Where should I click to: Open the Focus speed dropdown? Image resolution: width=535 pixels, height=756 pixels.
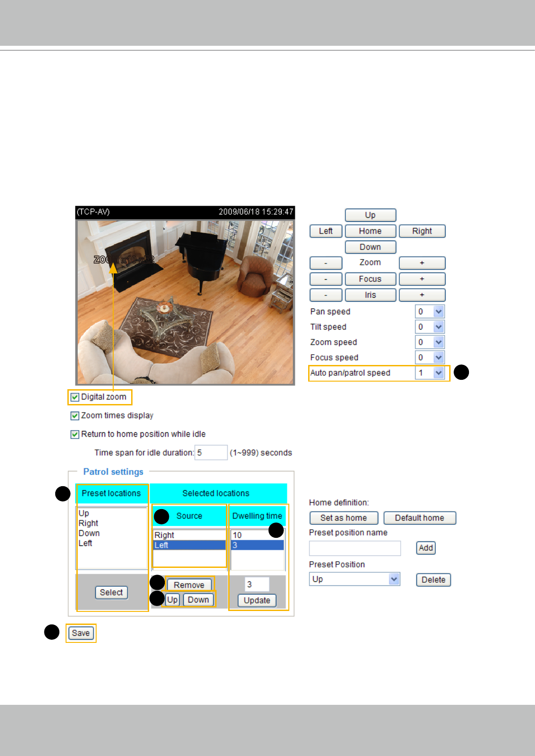pyautogui.click(x=430, y=357)
